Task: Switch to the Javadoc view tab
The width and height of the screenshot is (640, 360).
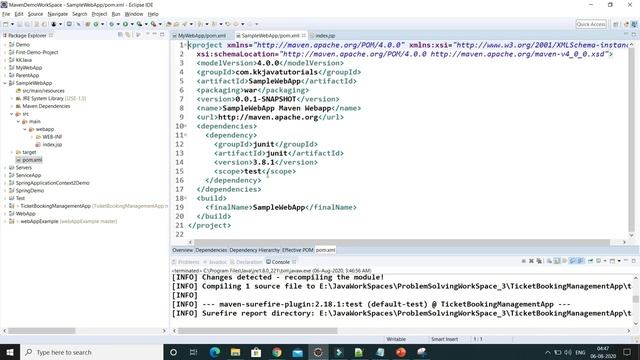Action: tap(215, 262)
